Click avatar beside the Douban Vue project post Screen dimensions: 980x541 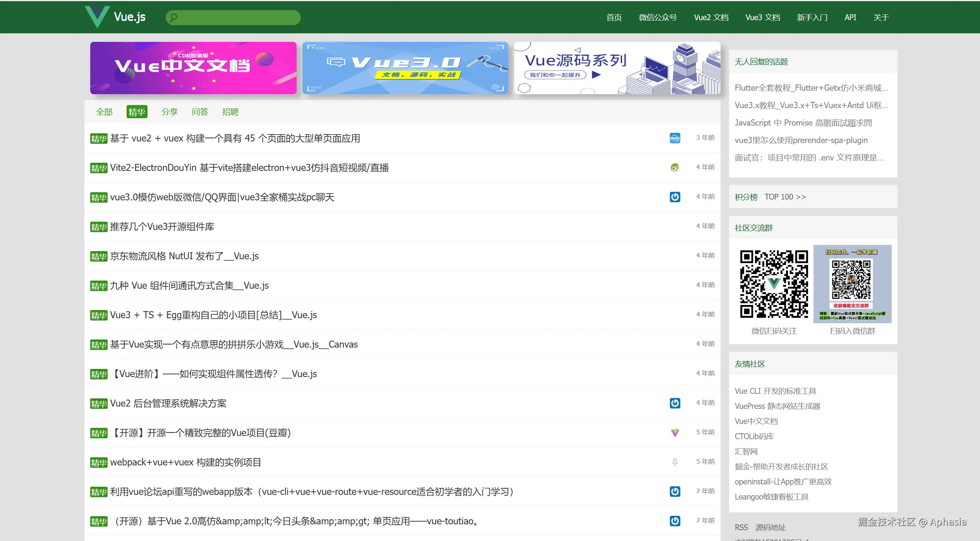pyautogui.click(x=675, y=432)
